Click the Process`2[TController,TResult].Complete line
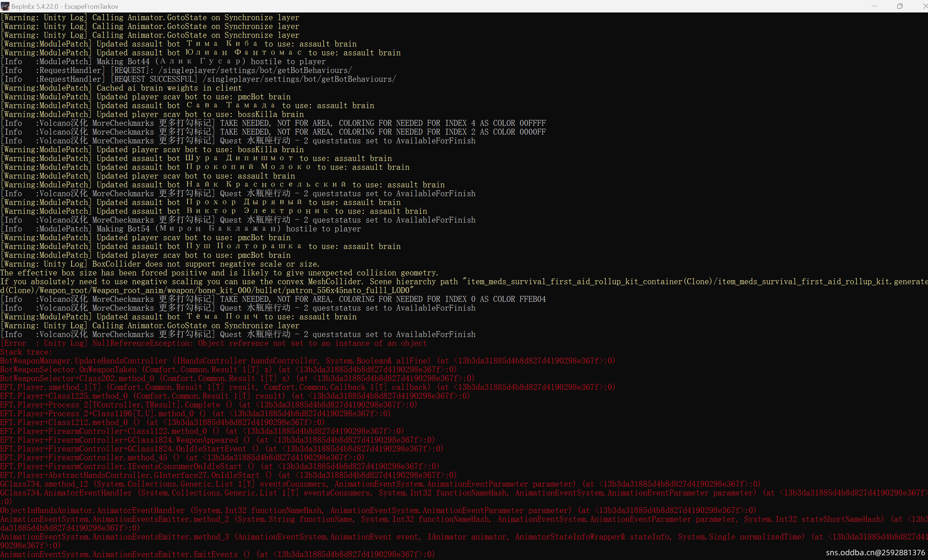The image size is (928, 560). pos(209,405)
